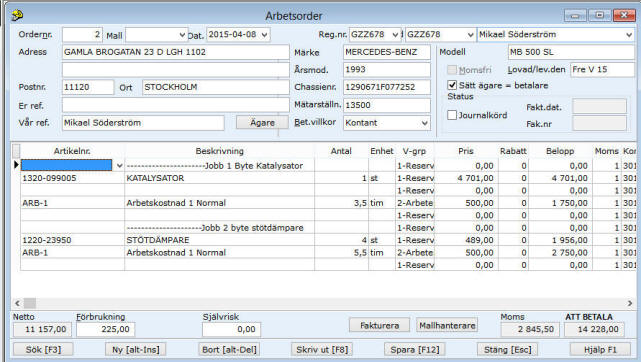Open the Mall dropdown
This screenshot has height=362, width=641.
pyautogui.click(x=182, y=35)
